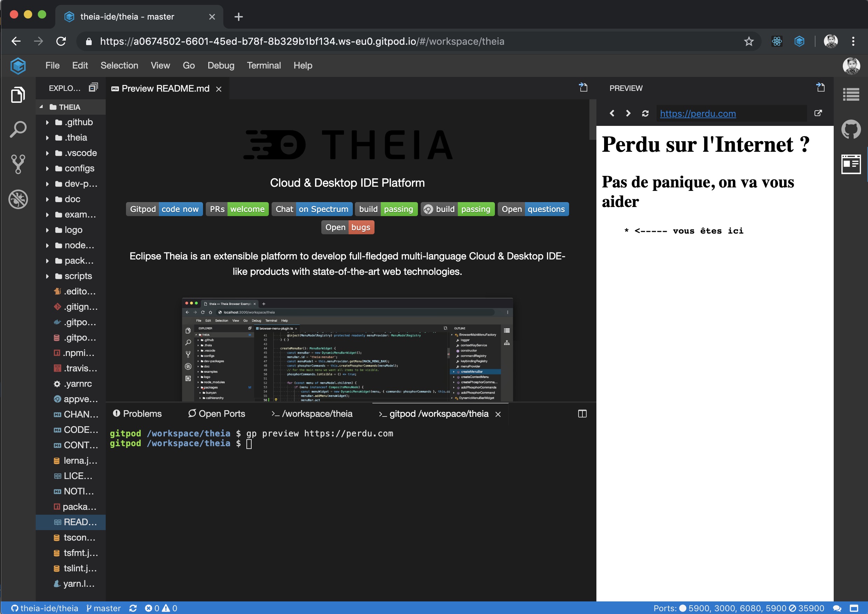Viewport: 868px width, 614px height.
Task: Open the Outline view on the right sidebar
Action: 851,94
